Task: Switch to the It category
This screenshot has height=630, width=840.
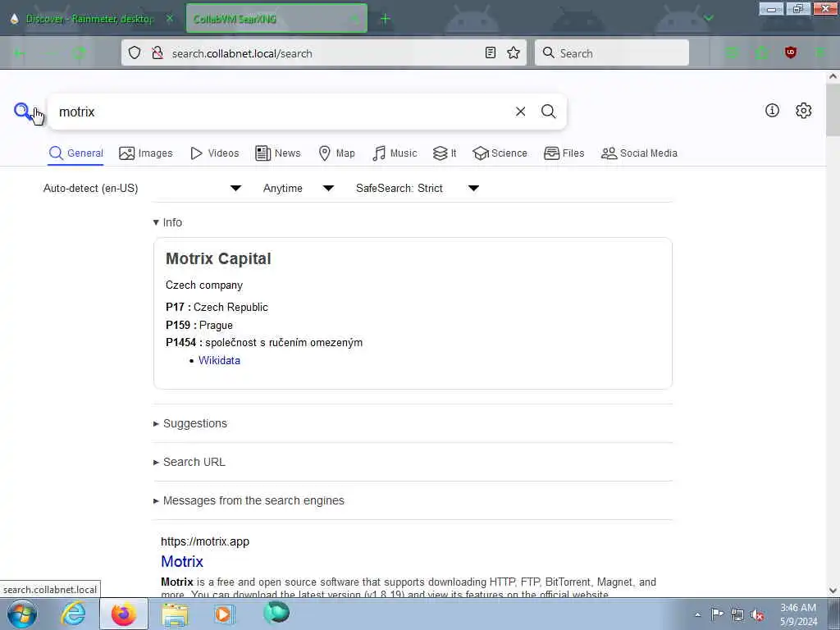Action: [445, 153]
